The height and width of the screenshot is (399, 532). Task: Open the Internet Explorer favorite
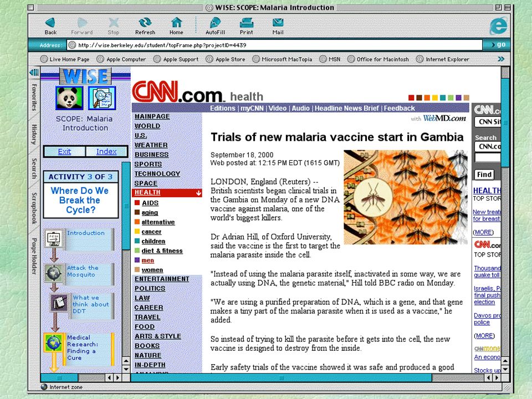point(443,59)
